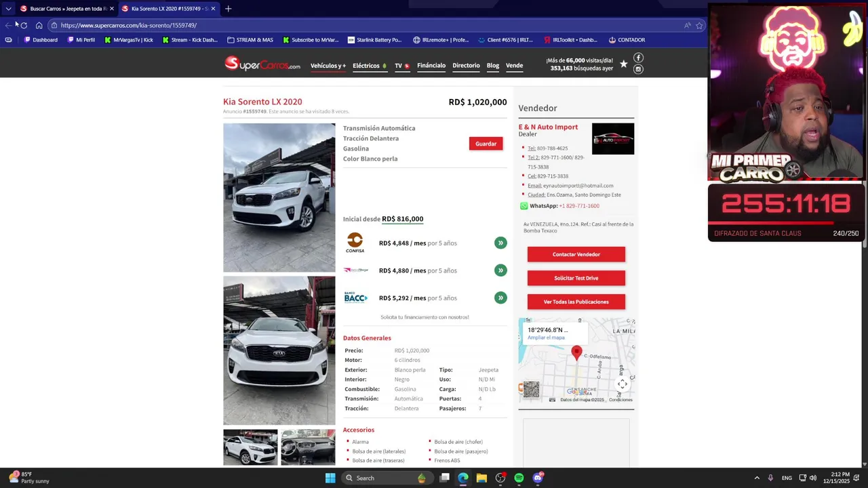Viewport: 868px width, 488px height.
Task: Toggle map fullscreen arrows icon
Action: coord(623,384)
